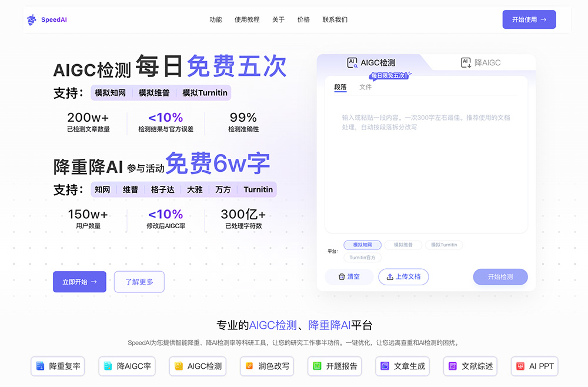Click the AI PPT feature icon
This screenshot has height=387, width=588.
click(x=520, y=366)
